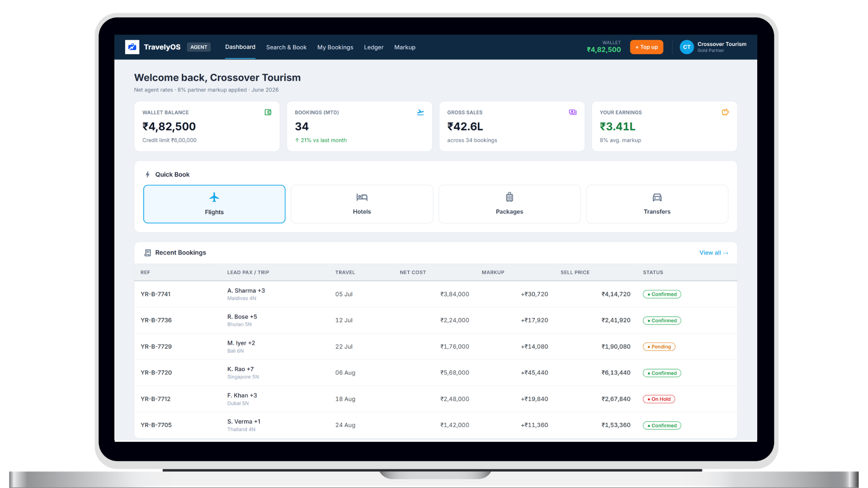Click Confirmed status for YR-B-7705
868x488 pixels.
(x=662, y=425)
